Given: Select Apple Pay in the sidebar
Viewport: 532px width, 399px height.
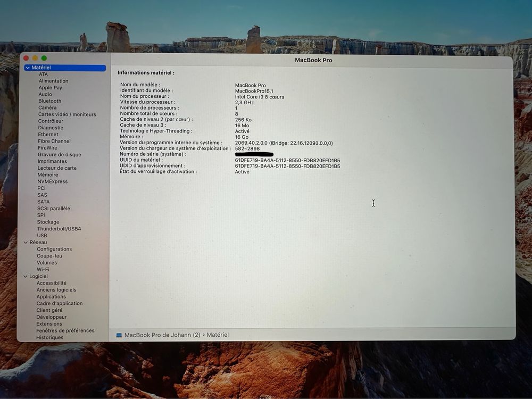Looking at the screenshot, I should (50, 88).
